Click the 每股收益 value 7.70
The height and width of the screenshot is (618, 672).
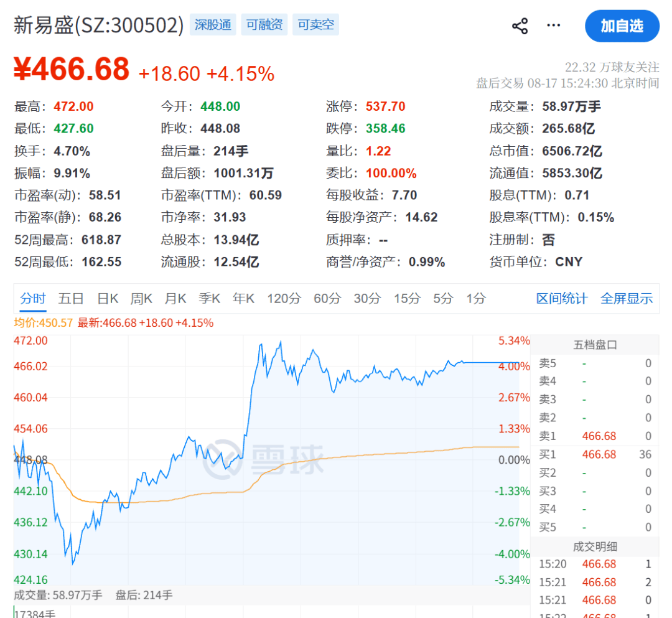coord(404,195)
